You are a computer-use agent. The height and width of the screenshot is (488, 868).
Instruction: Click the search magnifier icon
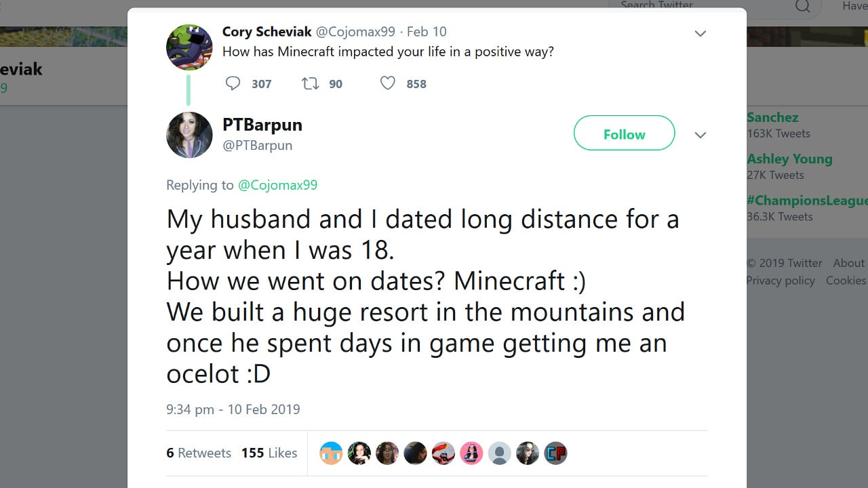point(802,6)
